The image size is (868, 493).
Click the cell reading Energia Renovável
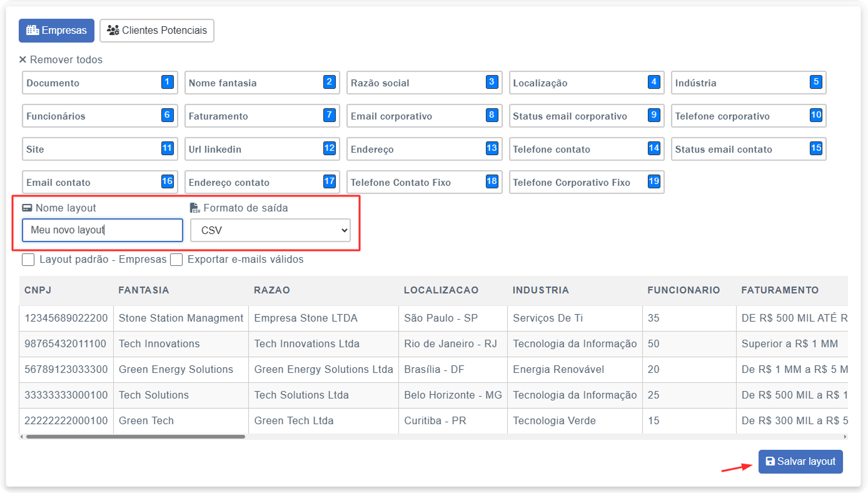pyautogui.click(x=575, y=370)
